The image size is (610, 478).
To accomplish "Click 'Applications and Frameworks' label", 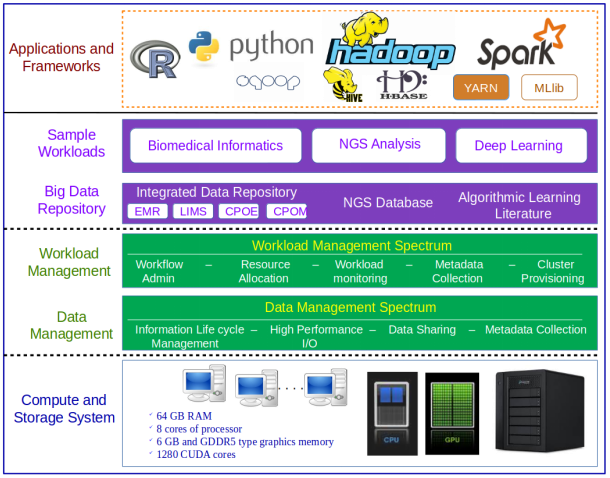I will pyautogui.click(x=61, y=57).
